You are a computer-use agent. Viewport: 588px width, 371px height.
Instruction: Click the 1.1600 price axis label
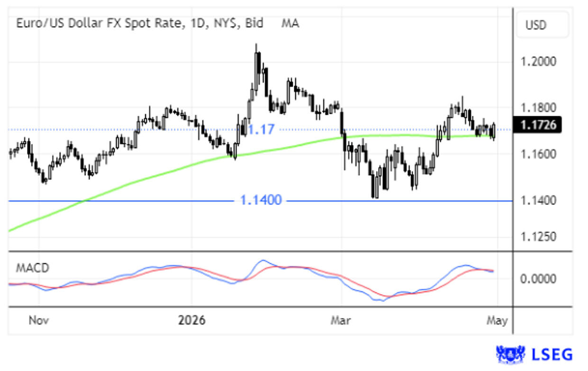(538, 155)
